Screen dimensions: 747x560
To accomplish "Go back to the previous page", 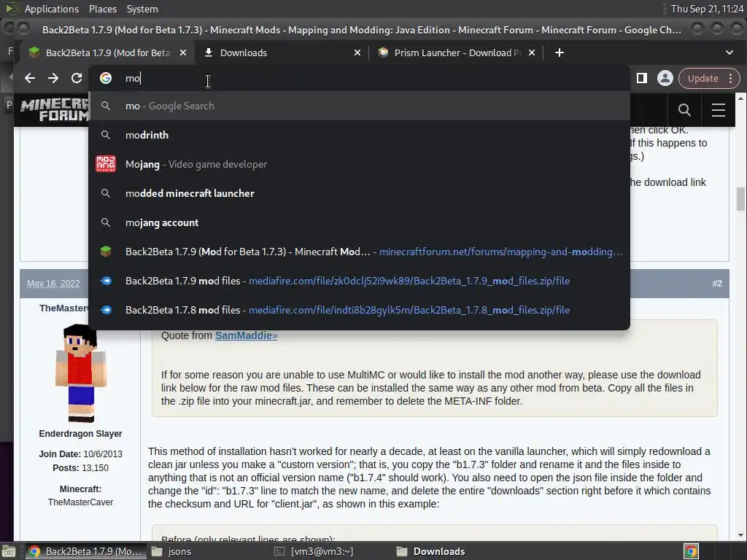I will pyautogui.click(x=29, y=78).
